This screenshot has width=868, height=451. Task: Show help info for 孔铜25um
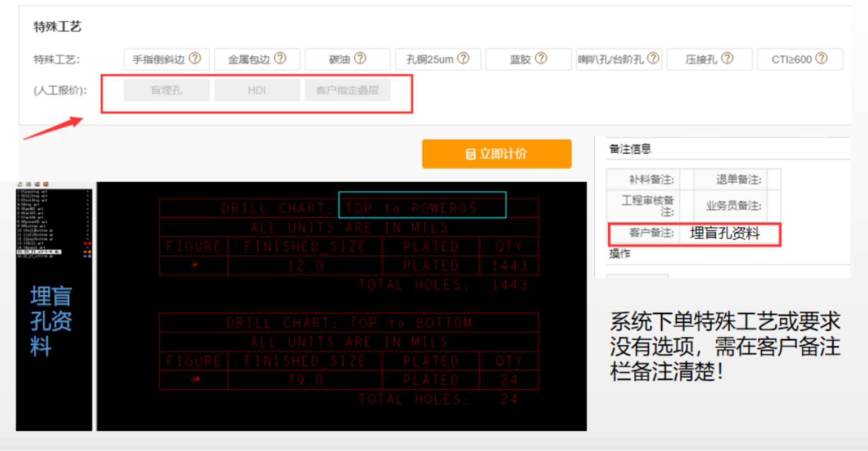pos(463,58)
